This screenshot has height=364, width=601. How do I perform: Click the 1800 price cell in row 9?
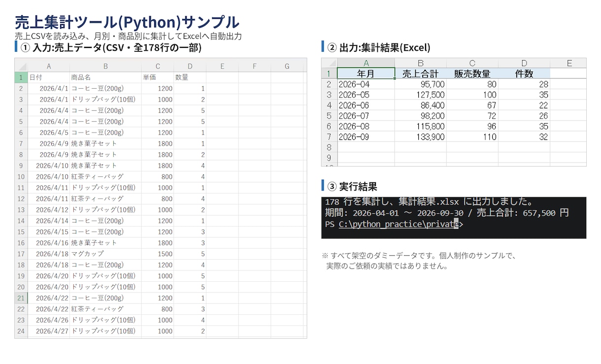pos(158,165)
